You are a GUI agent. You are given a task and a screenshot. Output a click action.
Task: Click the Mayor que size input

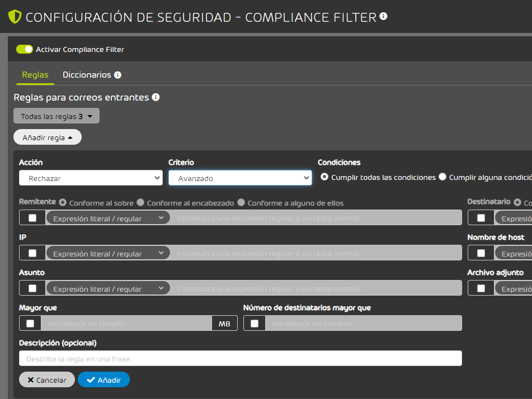pyautogui.click(x=126, y=324)
